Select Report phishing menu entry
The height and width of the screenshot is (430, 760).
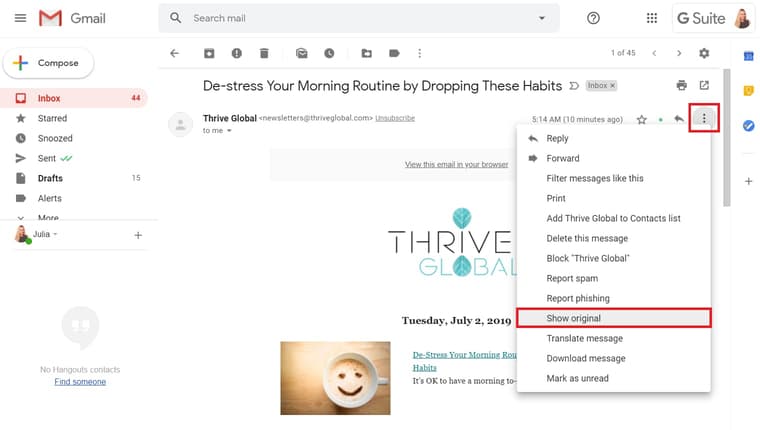614,299
